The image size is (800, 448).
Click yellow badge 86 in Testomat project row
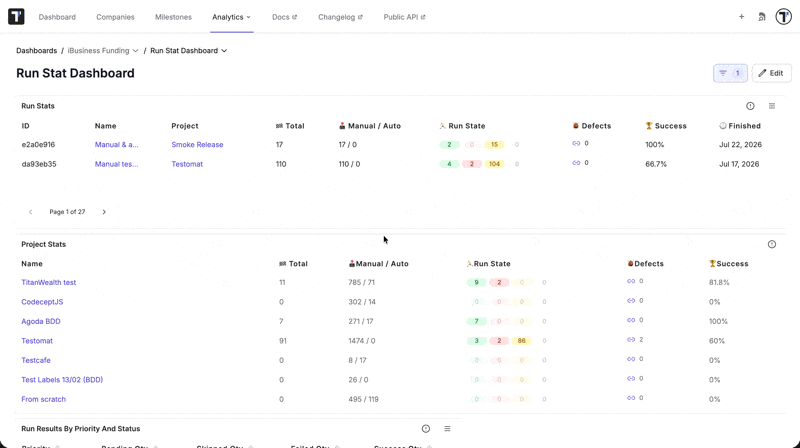521,340
